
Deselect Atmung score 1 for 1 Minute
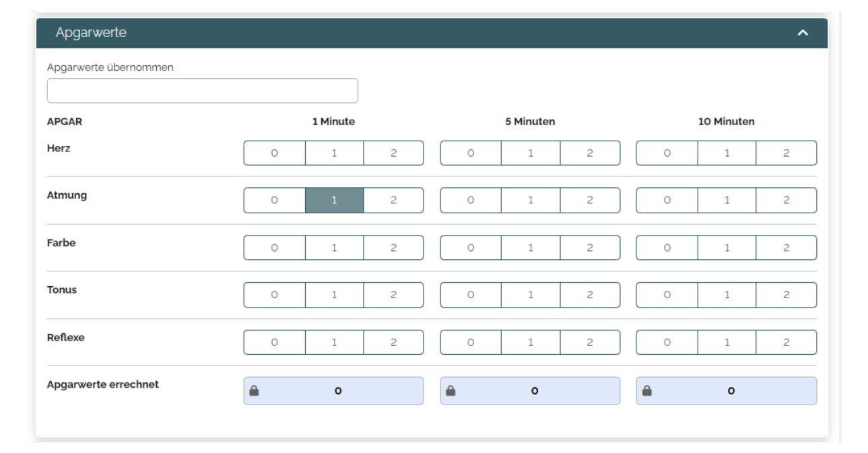[334, 201]
